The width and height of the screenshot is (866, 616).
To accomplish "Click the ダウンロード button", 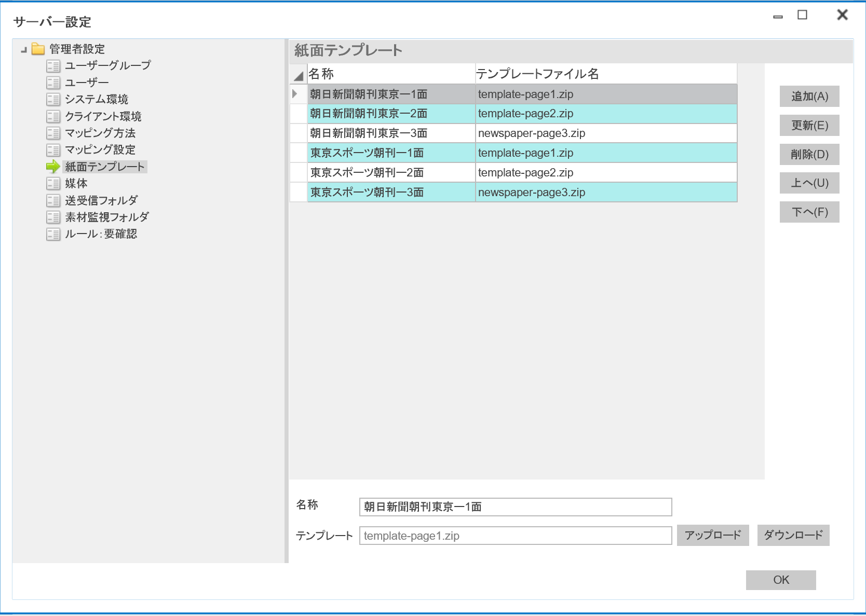I will point(793,535).
